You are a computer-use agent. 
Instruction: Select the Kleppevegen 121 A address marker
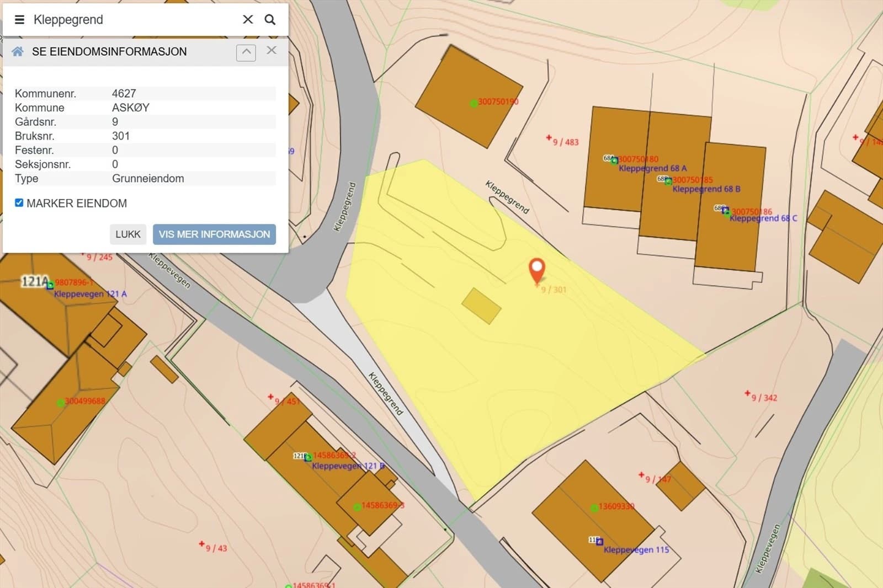click(x=50, y=285)
